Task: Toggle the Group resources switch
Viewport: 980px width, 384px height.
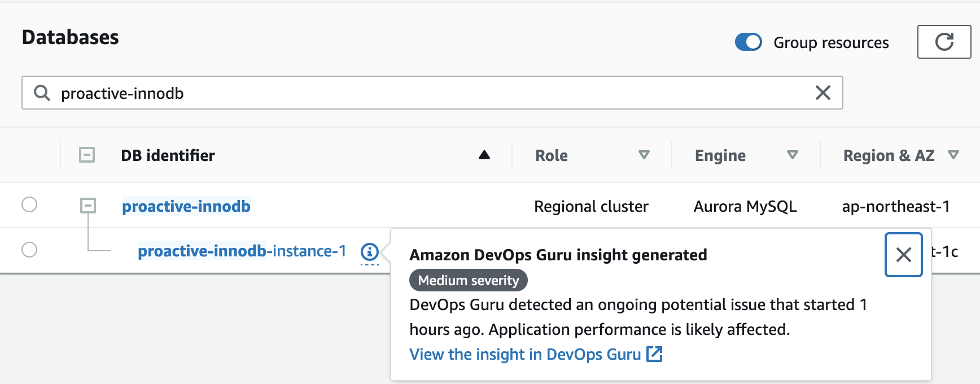Action: click(x=748, y=42)
